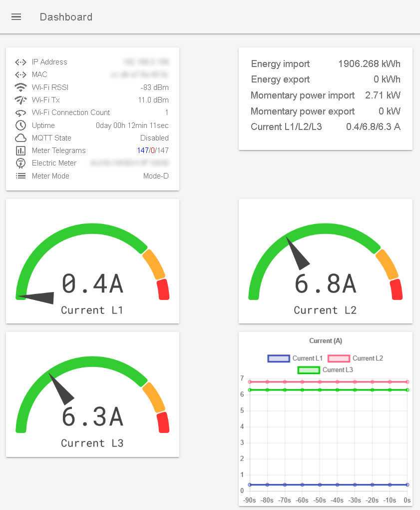Click the Wi-Fi Tx icon
The width and height of the screenshot is (420, 510).
20,100
